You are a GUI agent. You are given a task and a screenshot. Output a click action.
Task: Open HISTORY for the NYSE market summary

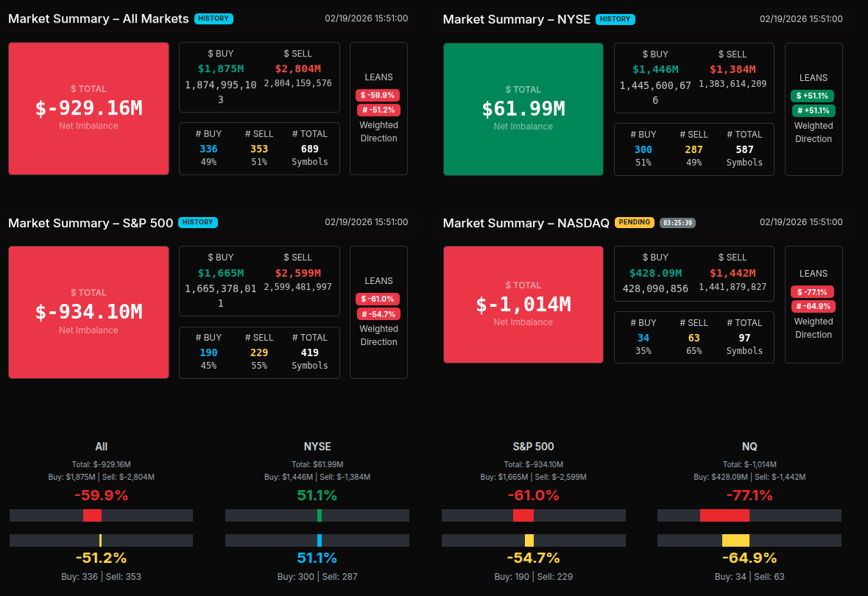coord(615,19)
